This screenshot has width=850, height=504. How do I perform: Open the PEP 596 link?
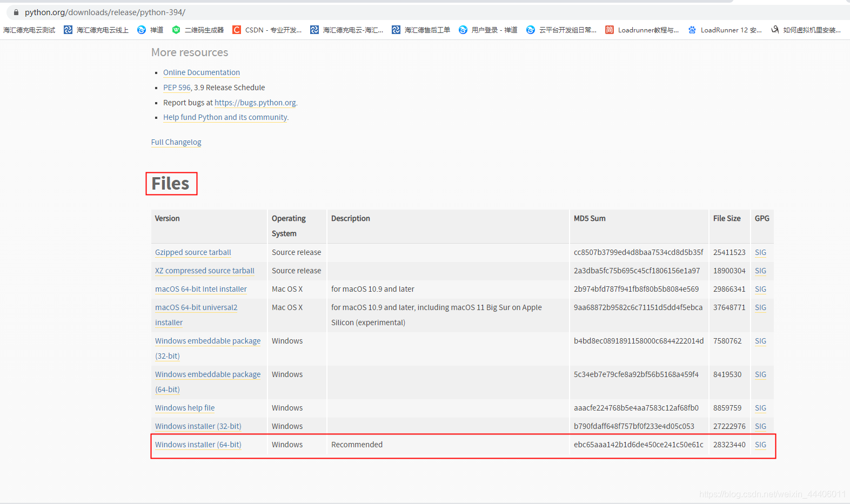click(x=177, y=88)
